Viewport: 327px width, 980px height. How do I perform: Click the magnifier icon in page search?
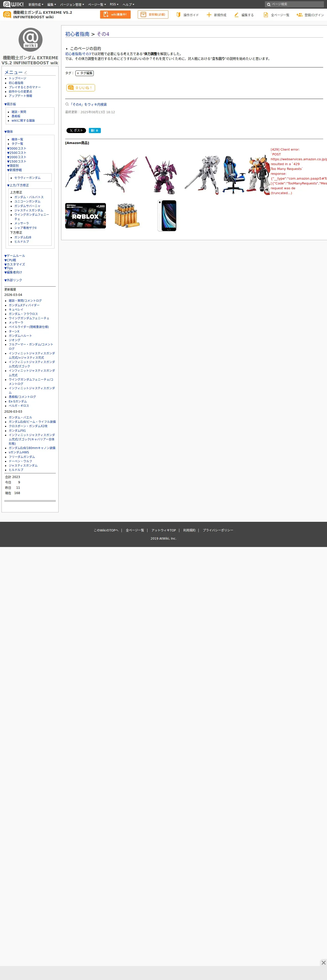269,5
